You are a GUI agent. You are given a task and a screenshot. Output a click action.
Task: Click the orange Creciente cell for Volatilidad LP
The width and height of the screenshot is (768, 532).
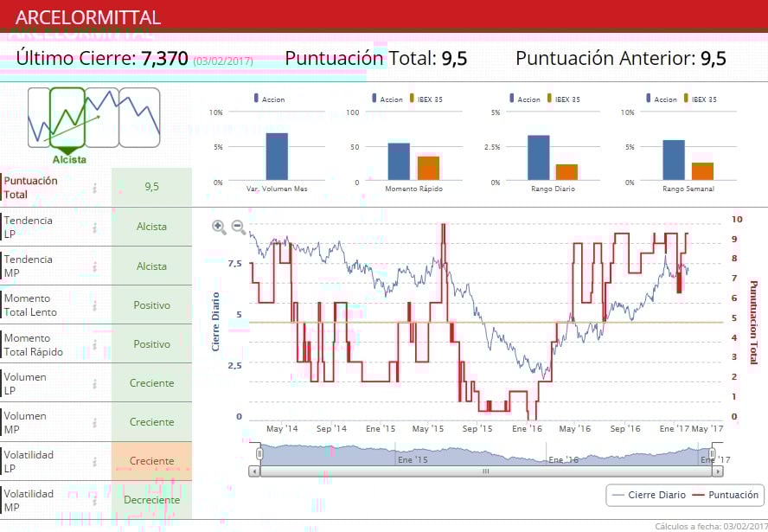tap(152, 461)
